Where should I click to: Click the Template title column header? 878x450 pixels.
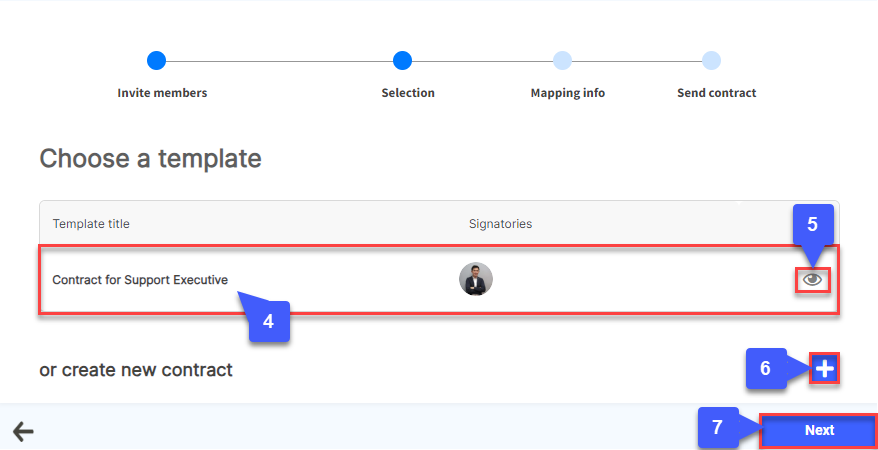(91, 224)
